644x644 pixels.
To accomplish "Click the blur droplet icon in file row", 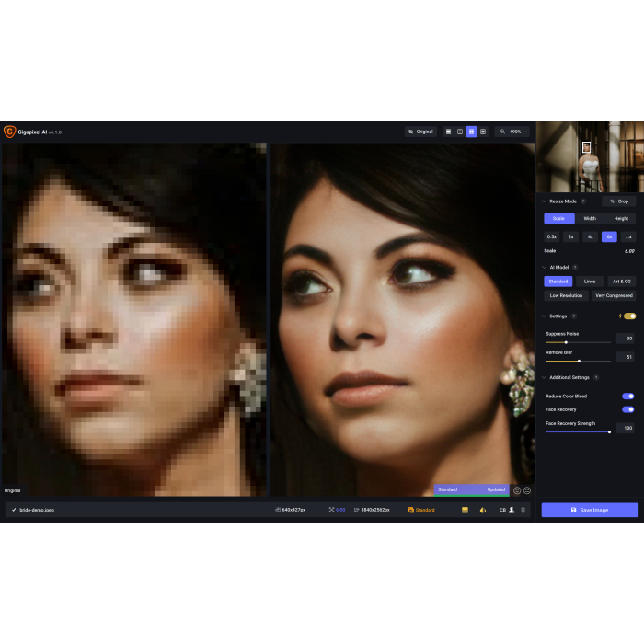I will 483,510.
